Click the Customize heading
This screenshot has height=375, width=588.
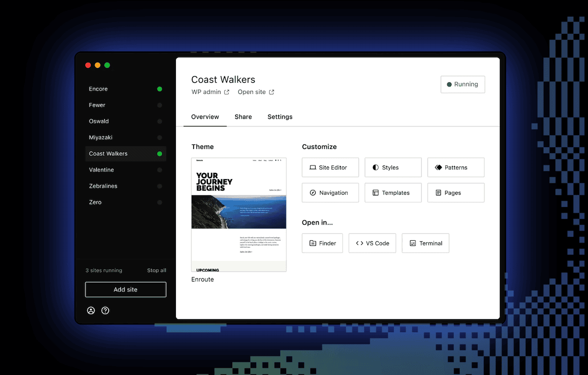319,147
